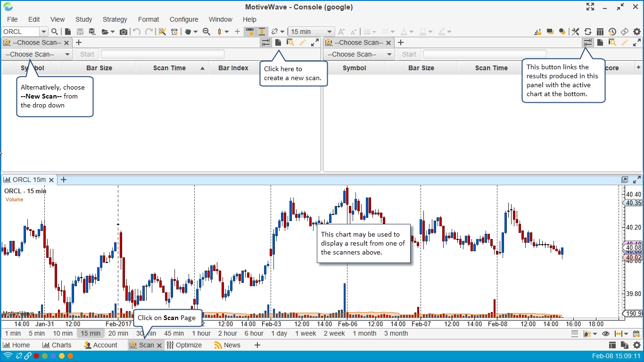Click scan search icon in right panel
The height and width of the screenshot is (362, 644).
[612, 42]
